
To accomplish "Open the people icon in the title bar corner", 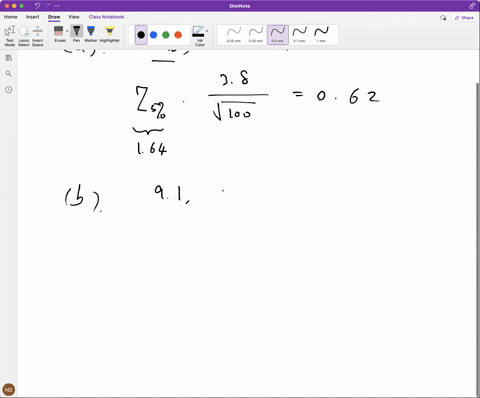I will coord(472,6).
